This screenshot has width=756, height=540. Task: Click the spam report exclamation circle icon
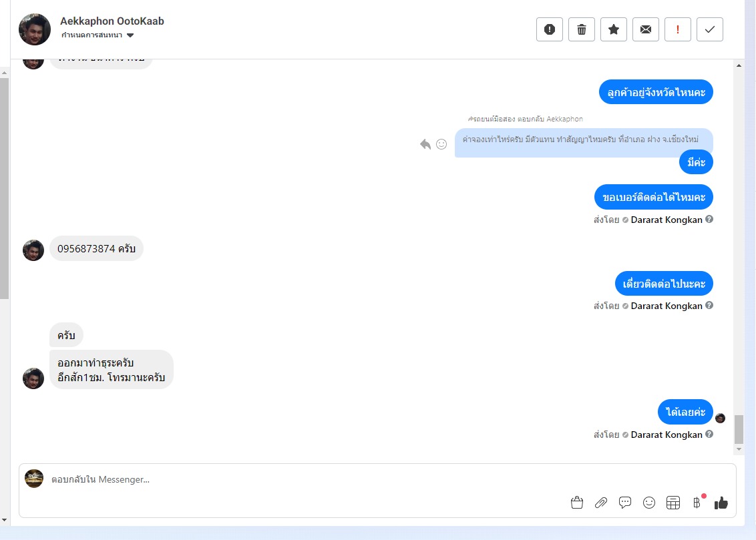pyautogui.click(x=549, y=29)
